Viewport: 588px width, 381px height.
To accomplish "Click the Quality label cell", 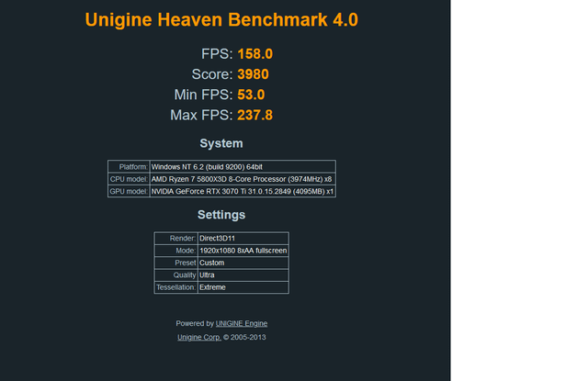I will 175,275.
